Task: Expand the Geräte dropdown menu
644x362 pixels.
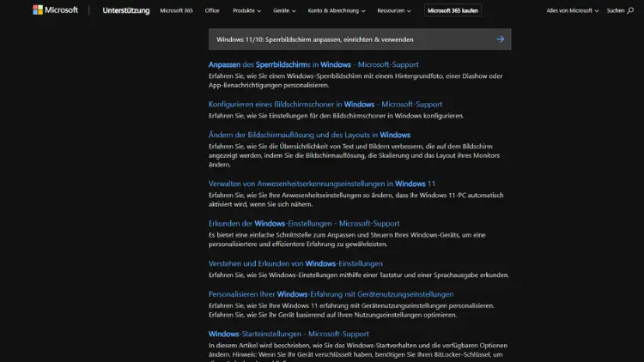Action: point(284,10)
